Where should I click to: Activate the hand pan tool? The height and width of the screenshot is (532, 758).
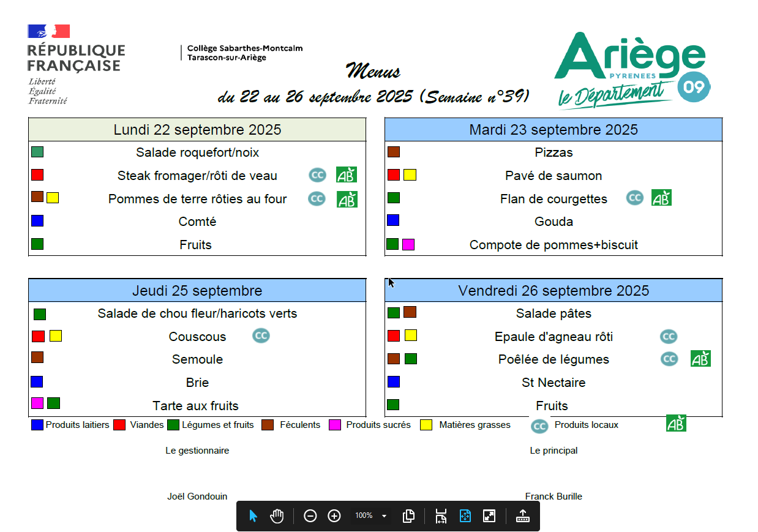pos(277,516)
